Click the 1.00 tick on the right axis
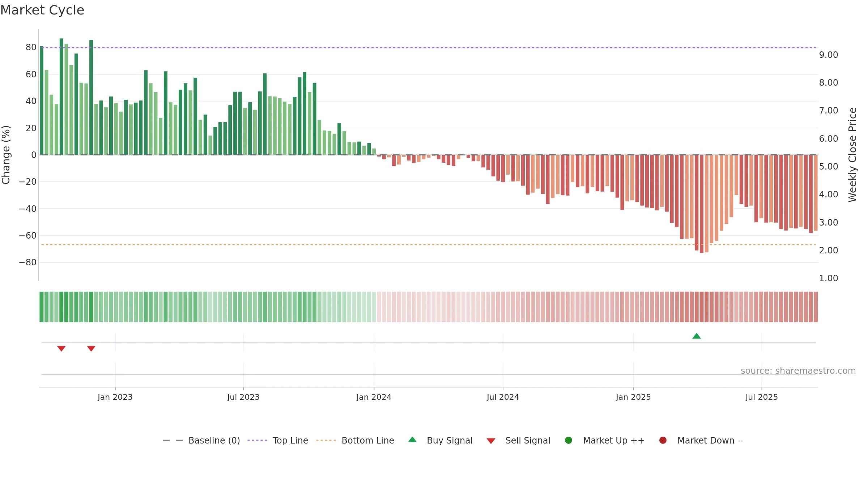Screen dimensions: 868x488 click(829, 278)
